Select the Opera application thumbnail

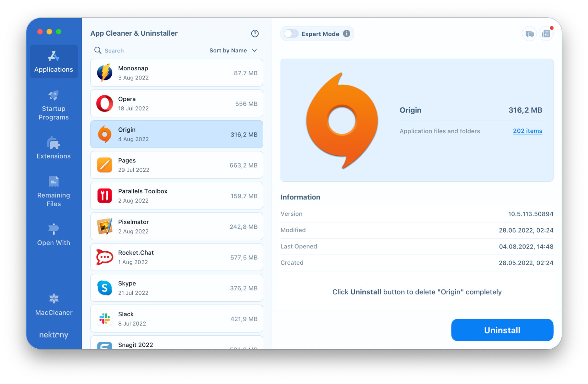(105, 103)
